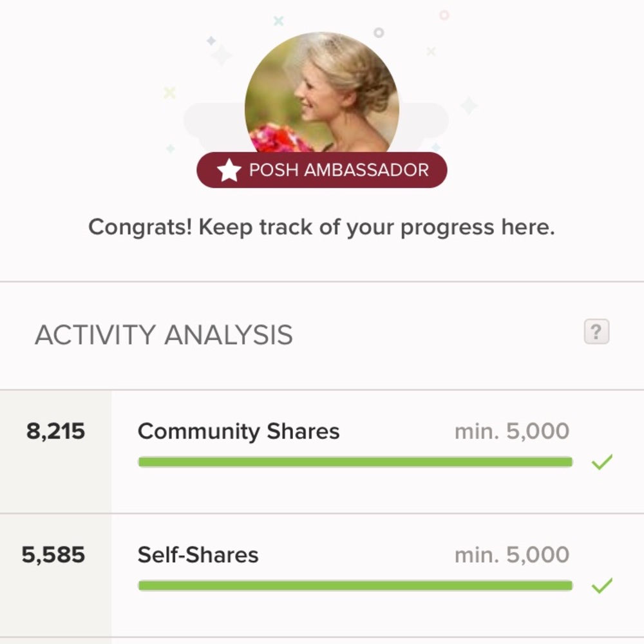Click the Congrats progress message

(x=321, y=227)
